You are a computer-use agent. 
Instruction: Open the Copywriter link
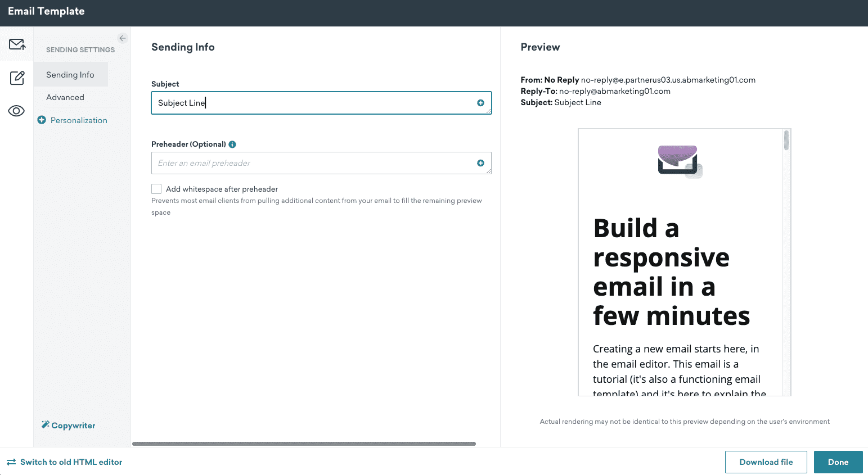click(x=73, y=426)
